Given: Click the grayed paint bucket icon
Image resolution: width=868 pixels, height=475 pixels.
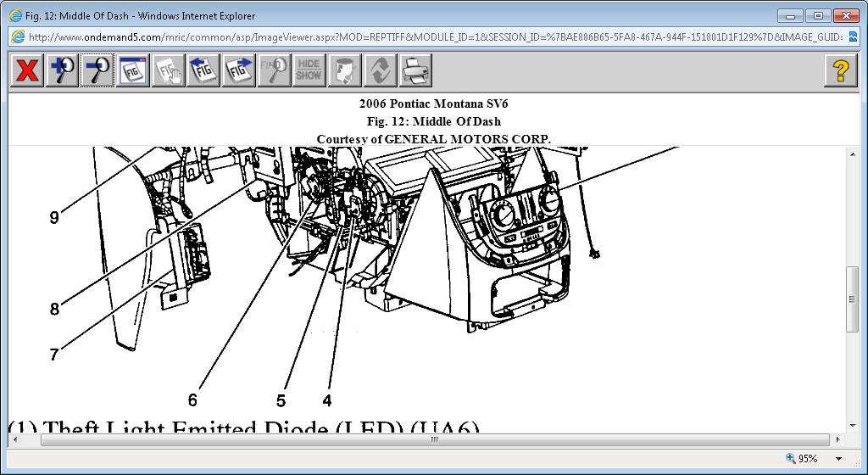Looking at the screenshot, I should tap(344, 70).
